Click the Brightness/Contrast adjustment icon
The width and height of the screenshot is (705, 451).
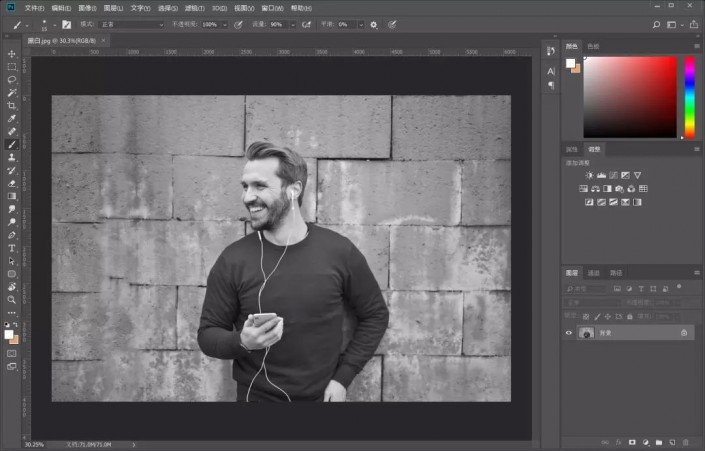tap(589, 175)
